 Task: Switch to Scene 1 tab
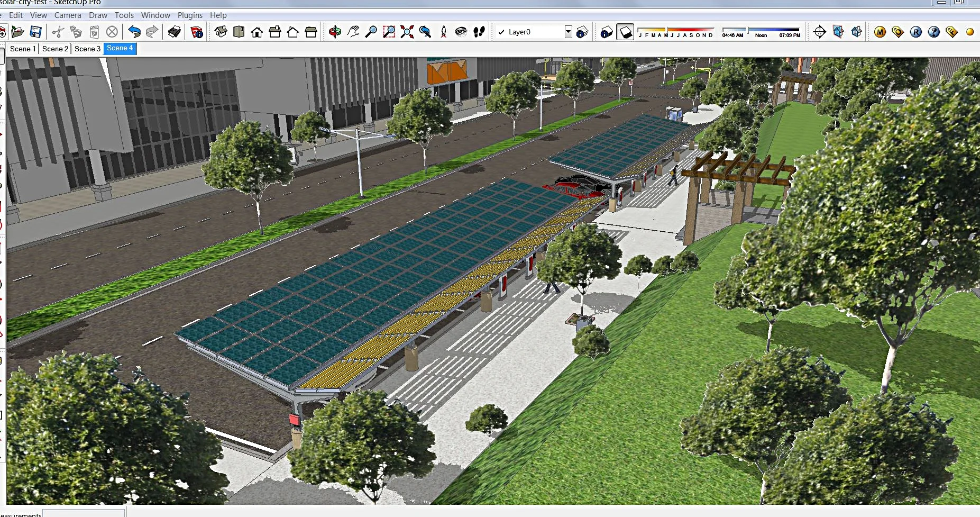pos(23,49)
